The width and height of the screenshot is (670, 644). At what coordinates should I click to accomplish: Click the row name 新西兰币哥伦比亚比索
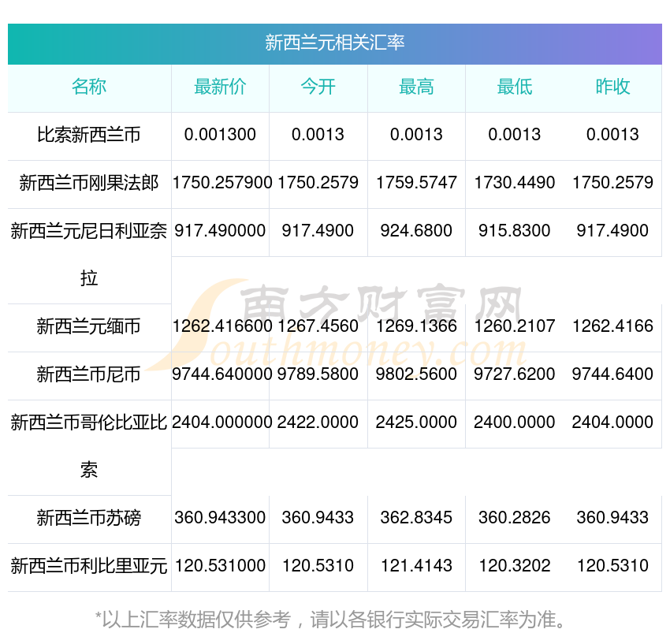pyautogui.click(x=89, y=446)
